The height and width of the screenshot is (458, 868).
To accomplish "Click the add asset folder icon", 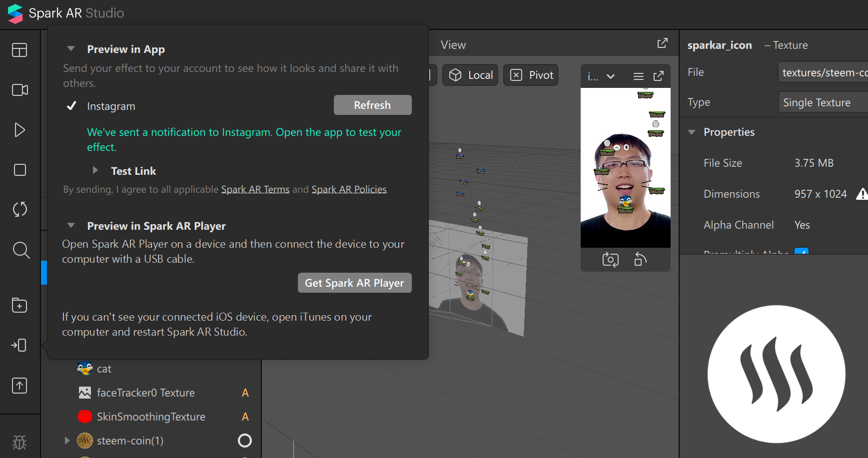I will point(19,305).
